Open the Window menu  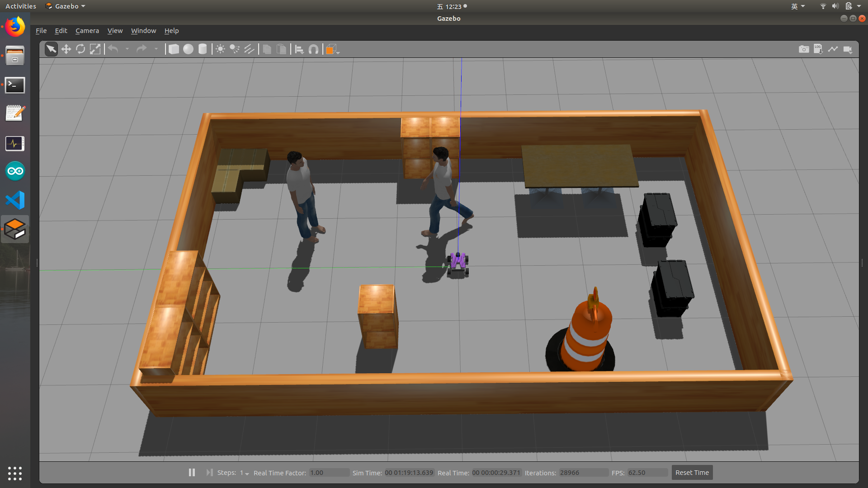pos(143,31)
